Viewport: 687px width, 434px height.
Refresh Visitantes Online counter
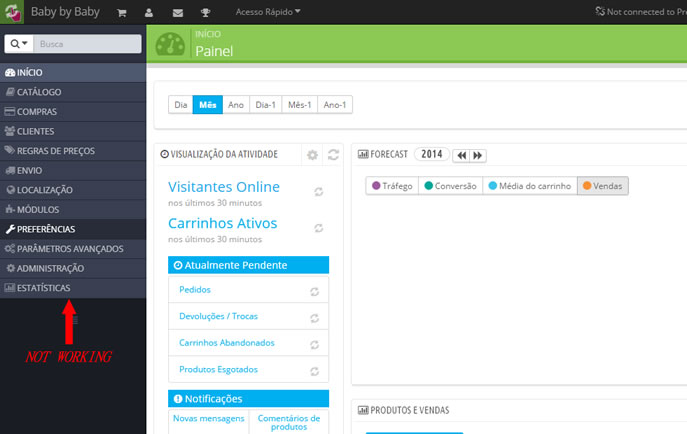click(319, 192)
